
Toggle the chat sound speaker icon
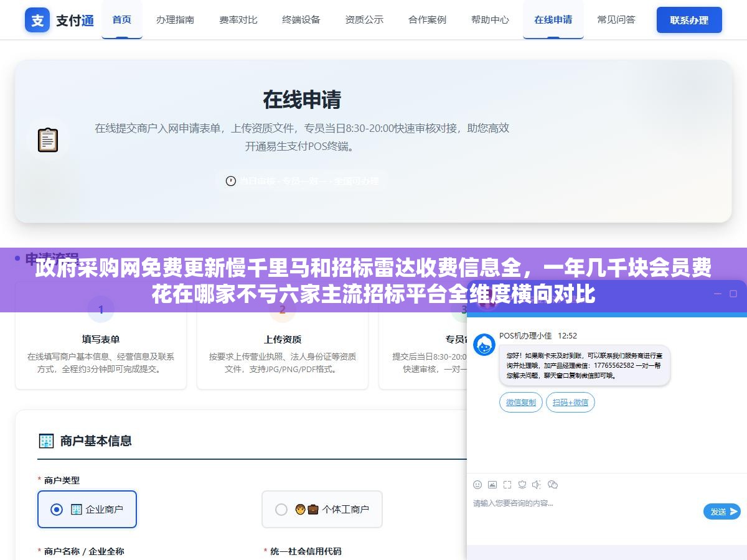tap(537, 485)
